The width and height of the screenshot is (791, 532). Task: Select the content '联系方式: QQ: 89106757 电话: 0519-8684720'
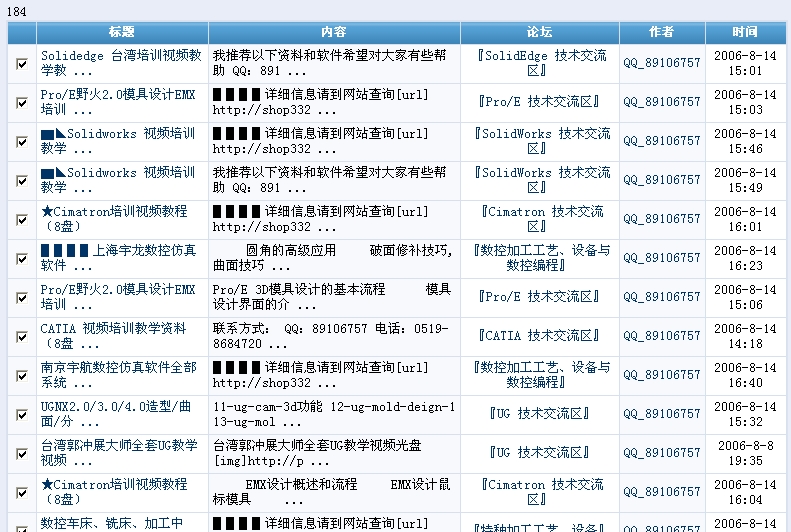click(x=330, y=336)
